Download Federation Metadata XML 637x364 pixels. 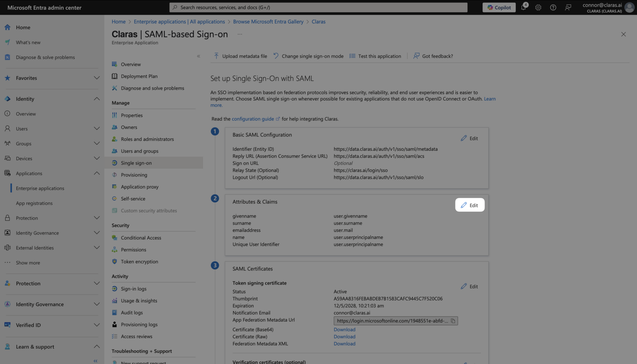pos(344,344)
